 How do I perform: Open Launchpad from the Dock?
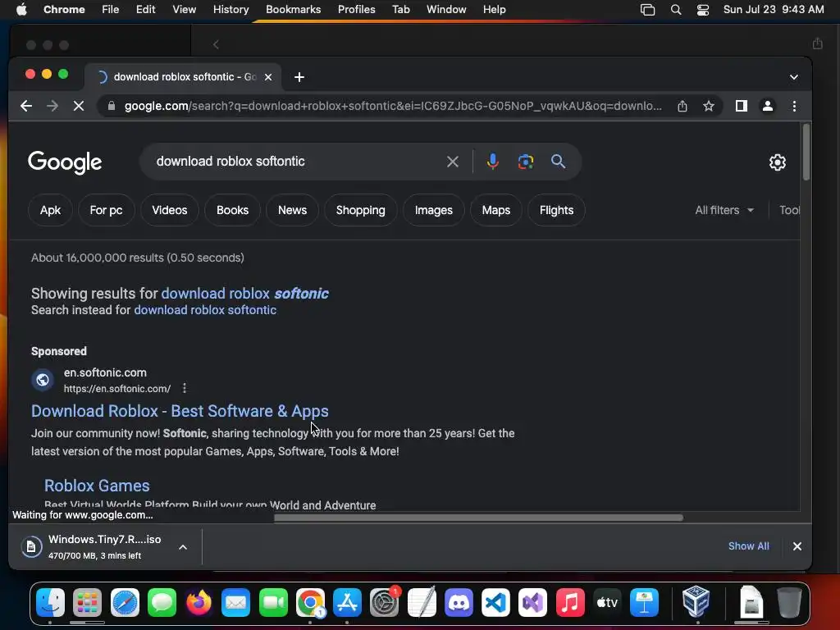click(87, 603)
